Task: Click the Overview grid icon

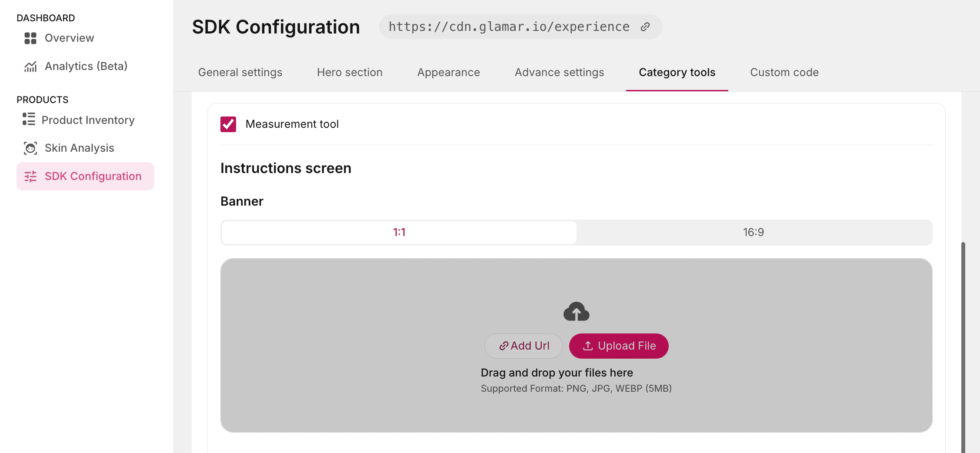Action: pos(30,38)
